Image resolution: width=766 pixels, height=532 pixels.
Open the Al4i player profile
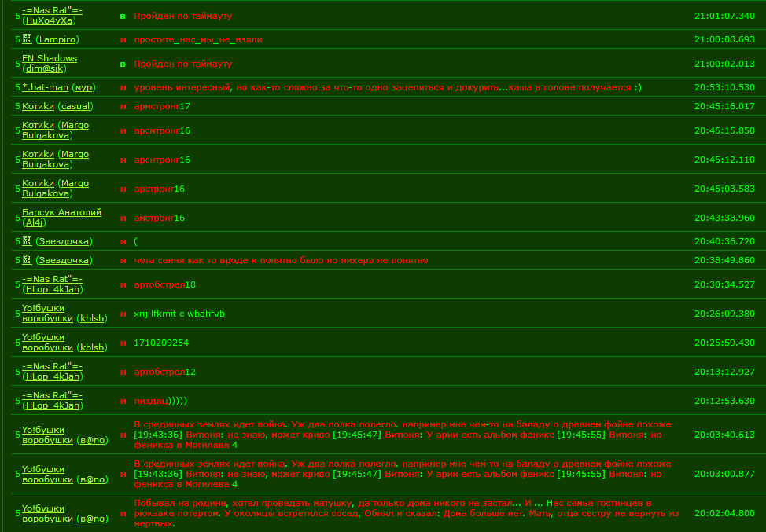point(36,222)
